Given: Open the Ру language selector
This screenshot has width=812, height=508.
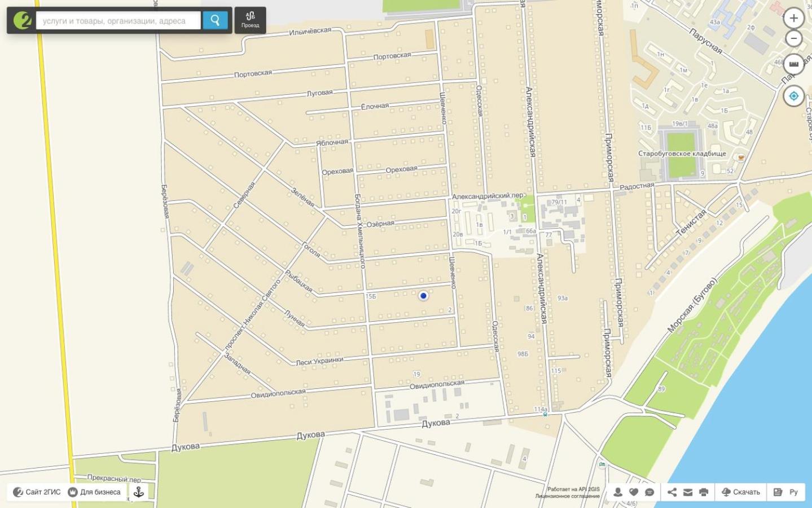Looking at the screenshot, I should [x=785, y=492].
